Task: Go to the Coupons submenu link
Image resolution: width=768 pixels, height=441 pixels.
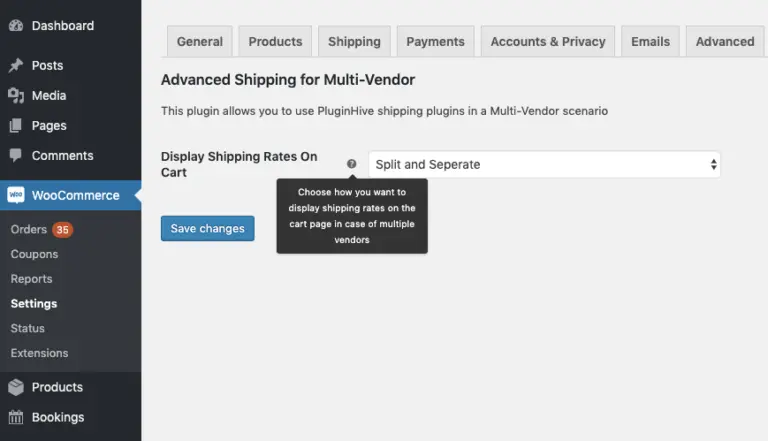Action: [34, 254]
